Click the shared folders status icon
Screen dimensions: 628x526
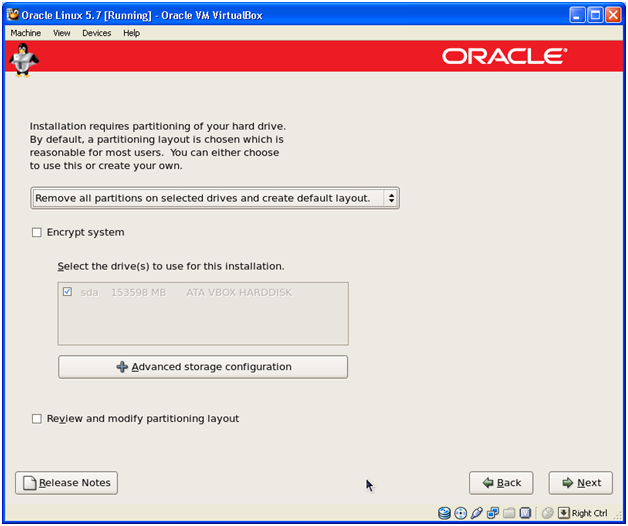509,513
